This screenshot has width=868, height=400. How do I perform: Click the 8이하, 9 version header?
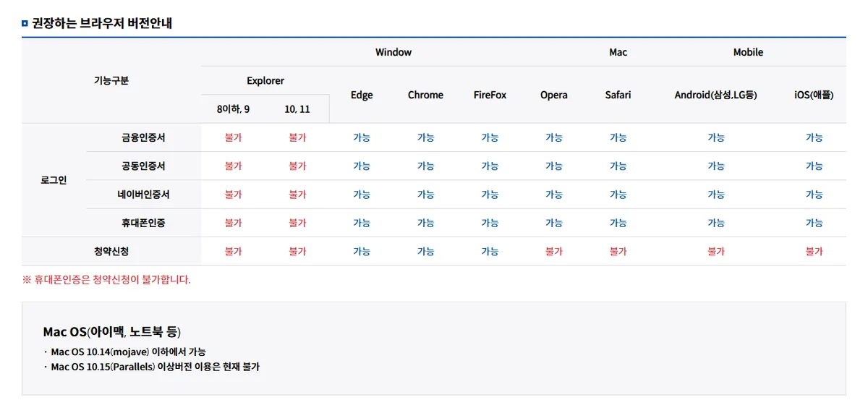233,109
